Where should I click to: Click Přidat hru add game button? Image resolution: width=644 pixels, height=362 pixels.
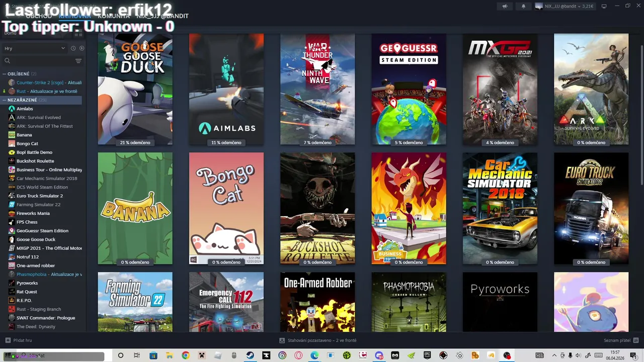(x=19, y=340)
